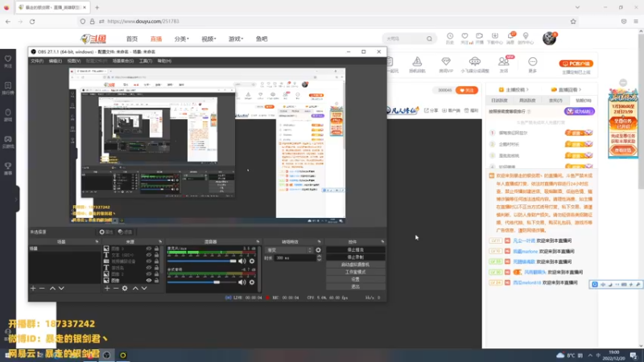This screenshot has width=644, height=362.
Task: Open the 渐变 transition combo box
Action: (290, 250)
